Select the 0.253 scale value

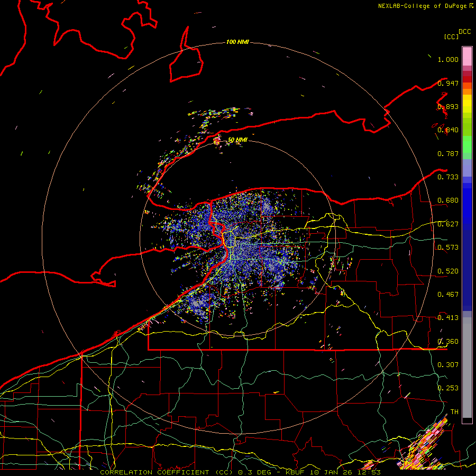click(448, 388)
